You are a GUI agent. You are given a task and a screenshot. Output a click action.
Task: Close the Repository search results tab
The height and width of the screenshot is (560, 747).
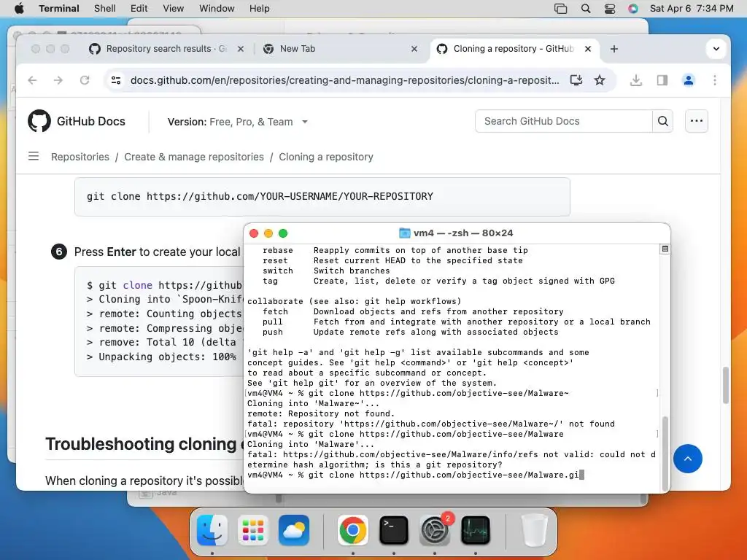(241, 49)
